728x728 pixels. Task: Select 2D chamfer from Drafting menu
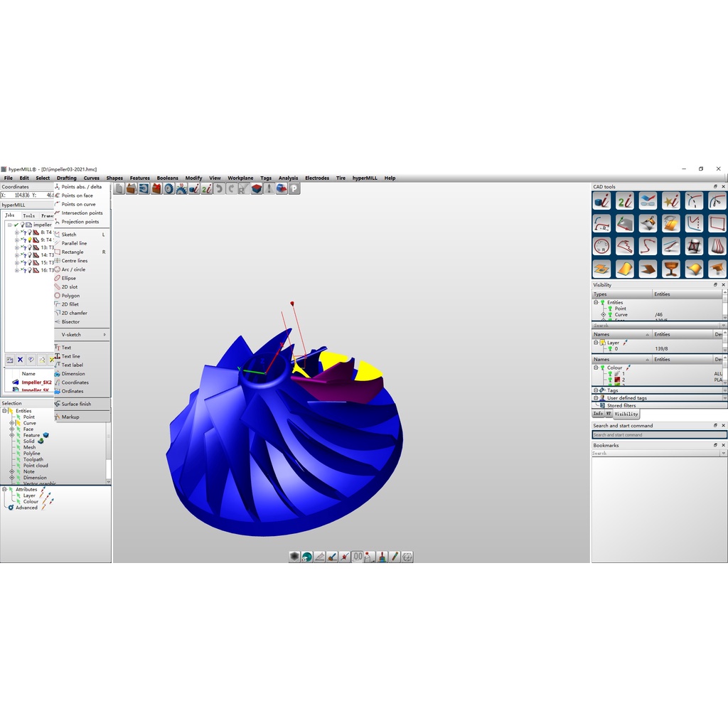click(x=82, y=313)
